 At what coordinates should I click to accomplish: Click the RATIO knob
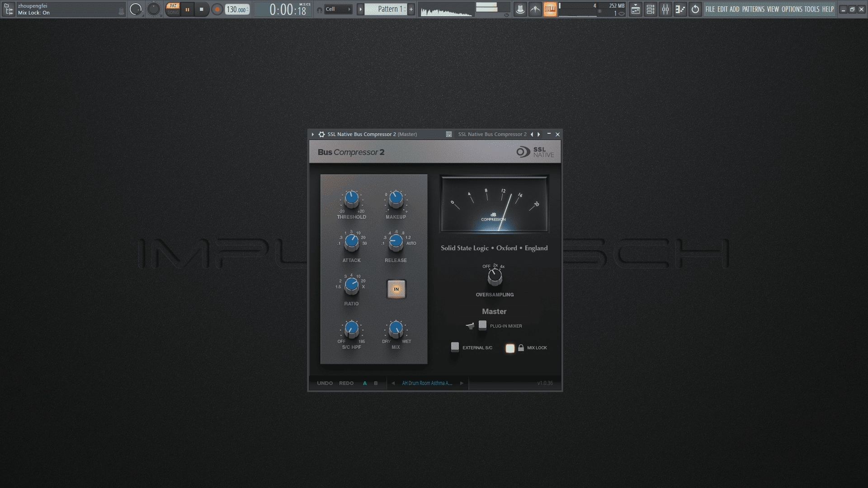click(x=352, y=286)
